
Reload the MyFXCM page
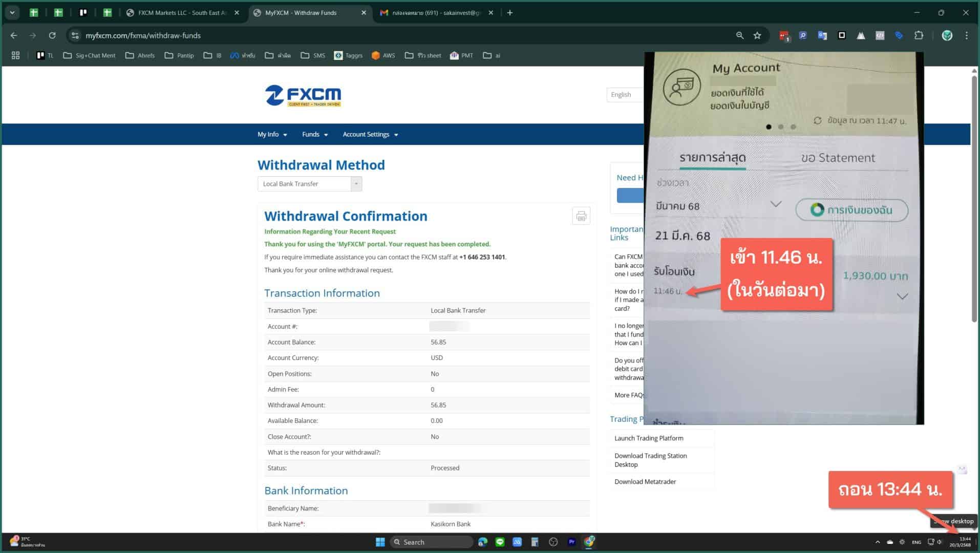(52, 35)
